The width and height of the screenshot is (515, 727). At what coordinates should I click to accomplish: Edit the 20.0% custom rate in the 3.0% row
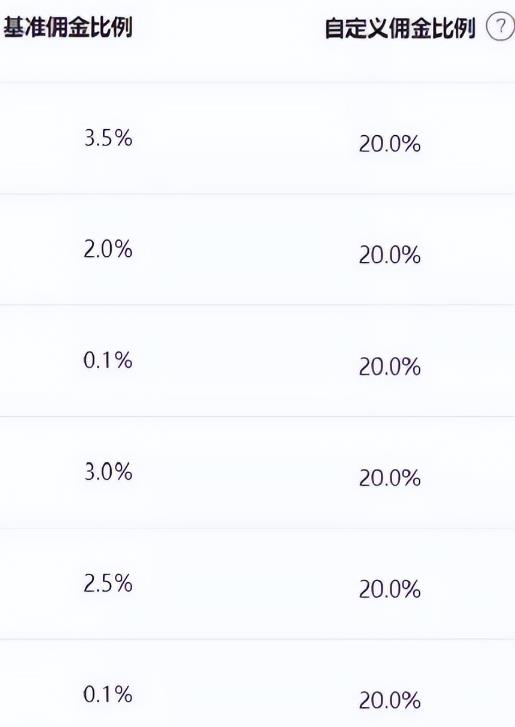[x=390, y=478]
